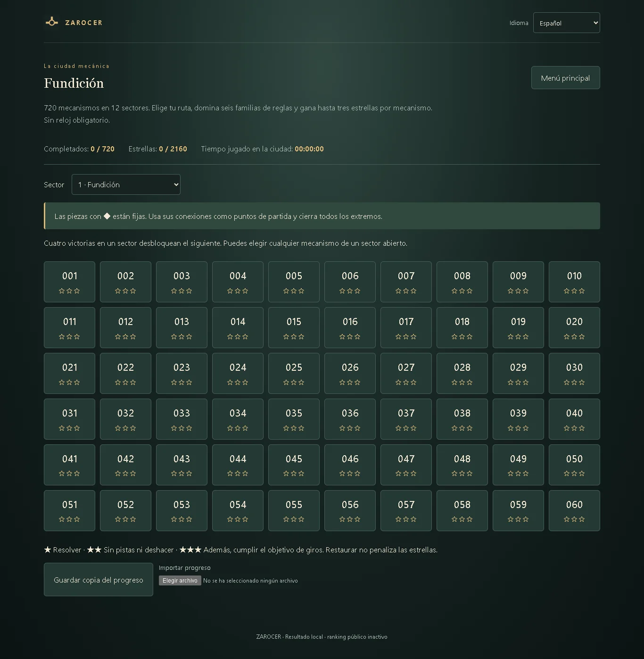Click the stars under mechanism 022
Image resolution: width=644 pixels, height=659 pixels.
[x=125, y=383]
